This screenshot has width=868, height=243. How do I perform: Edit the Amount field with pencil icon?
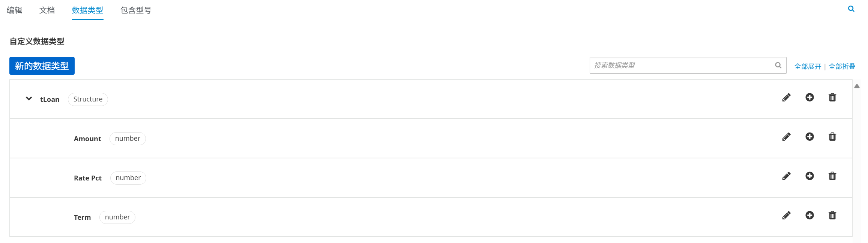coord(786,137)
